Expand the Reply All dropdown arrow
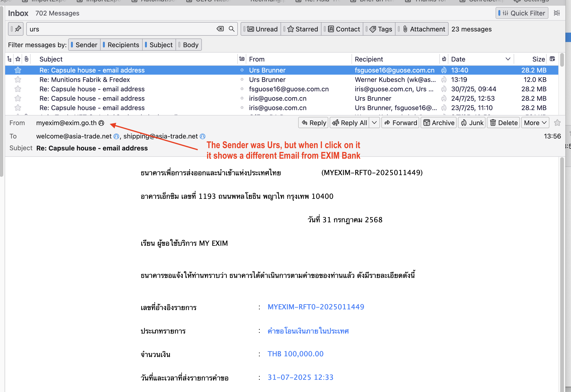This screenshot has width=571, height=392. coord(374,123)
